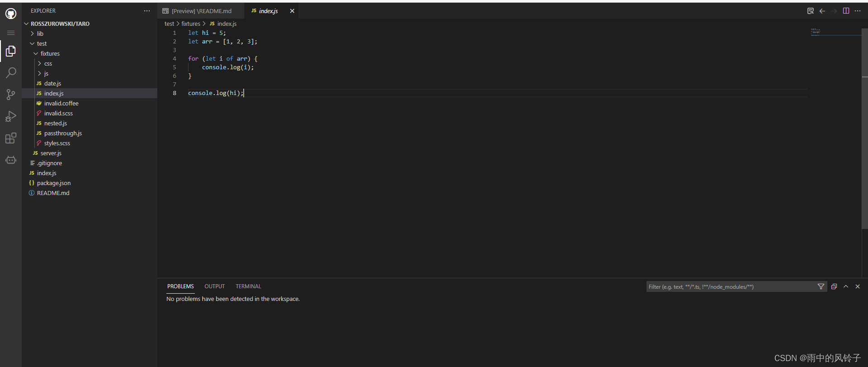Switch to the PROBLEMS panel tab
The width and height of the screenshot is (868, 367).
(180, 286)
